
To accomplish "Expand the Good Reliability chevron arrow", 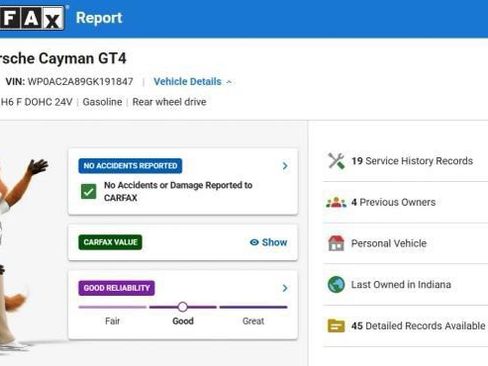I will [x=285, y=288].
